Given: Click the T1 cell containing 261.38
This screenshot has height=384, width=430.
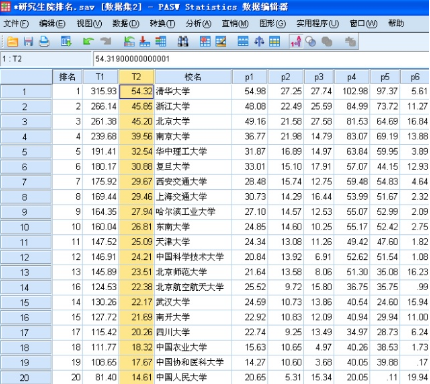Looking at the screenshot, I should (x=101, y=122).
